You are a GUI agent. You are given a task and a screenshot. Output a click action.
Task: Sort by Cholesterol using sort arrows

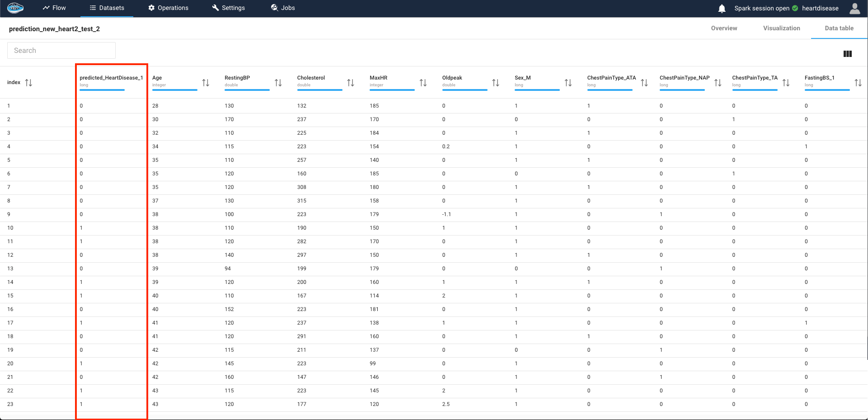tap(351, 83)
